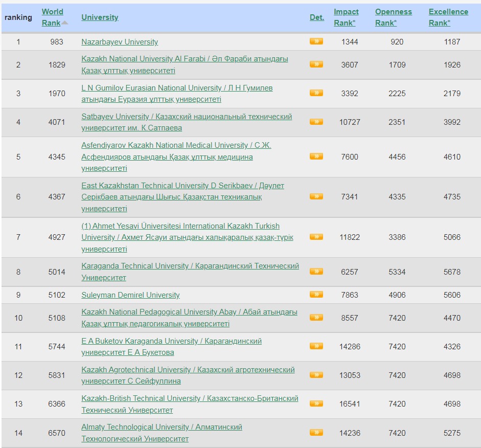481x448 pixels.
Task: Click details arrow icon for Satbayev University
Action: [x=316, y=122]
